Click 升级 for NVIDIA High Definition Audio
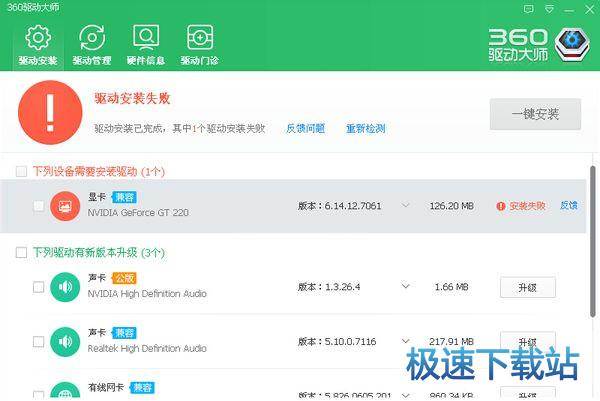Screen dimensions: 600x401 tap(528, 287)
